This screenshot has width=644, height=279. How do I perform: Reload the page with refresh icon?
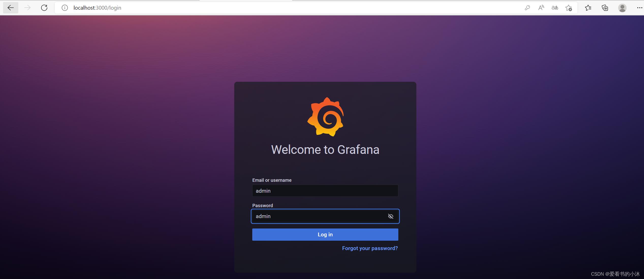click(44, 8)
